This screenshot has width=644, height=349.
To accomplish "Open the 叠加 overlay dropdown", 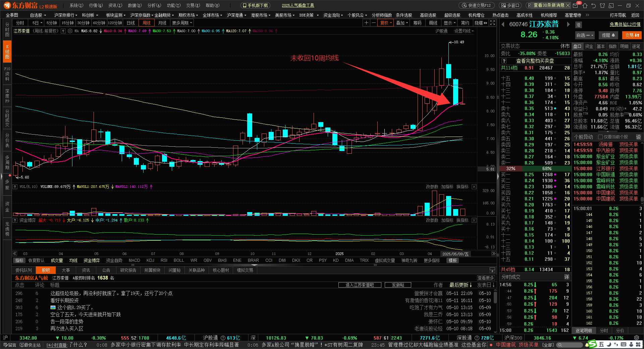I will (x=402, y=23).
